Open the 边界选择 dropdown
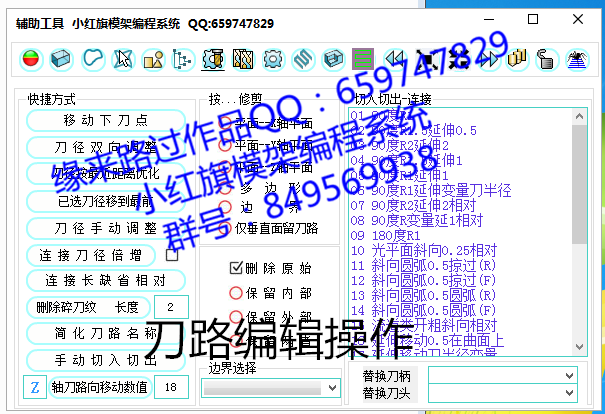605x414 pixels. (x=271, y=388)
